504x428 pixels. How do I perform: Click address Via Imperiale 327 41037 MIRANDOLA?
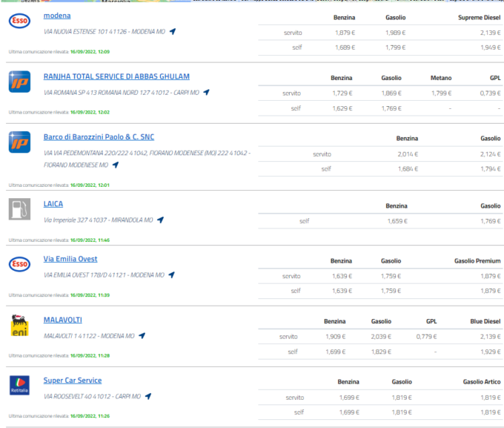click(x=99, y=220)
